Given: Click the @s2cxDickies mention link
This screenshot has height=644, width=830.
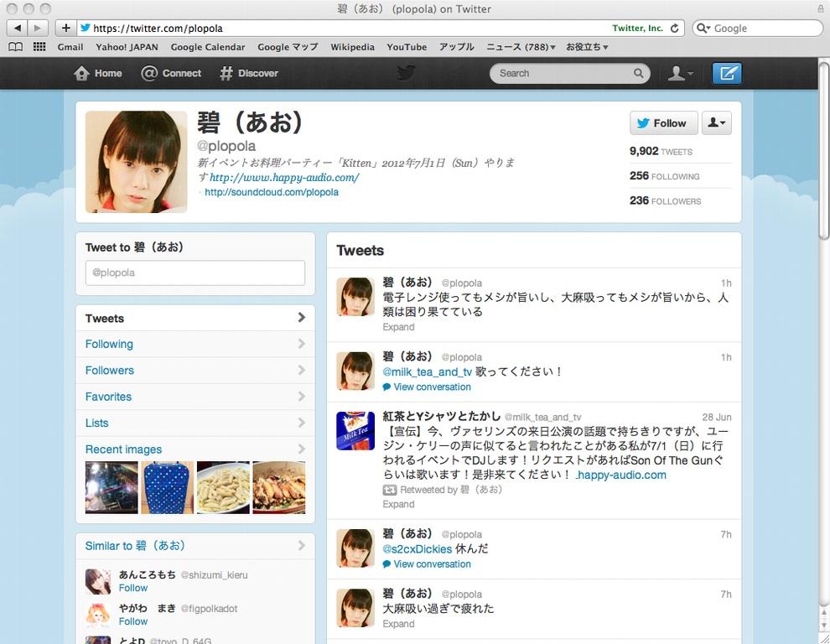Looking at the screenshot, I should [x=418, y=549].
